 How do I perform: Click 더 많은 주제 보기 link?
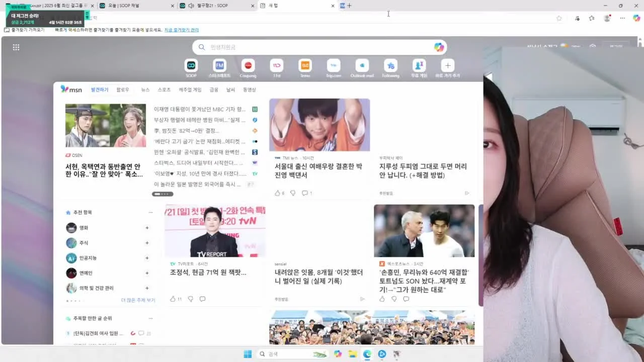pos(138,300)
